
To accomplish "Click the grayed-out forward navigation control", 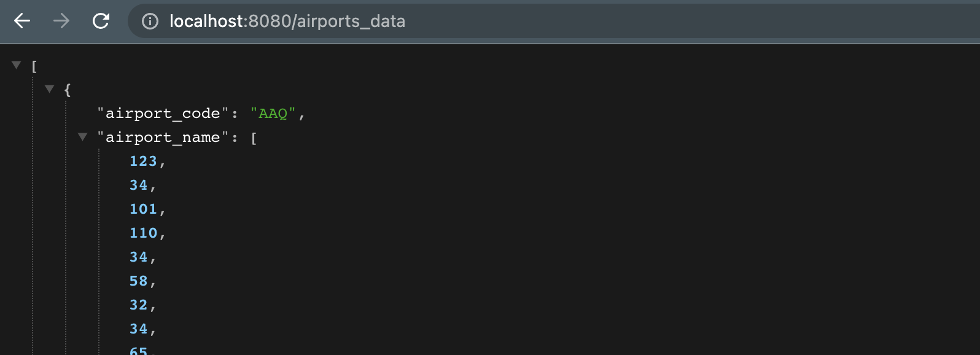I will point(60,21).
